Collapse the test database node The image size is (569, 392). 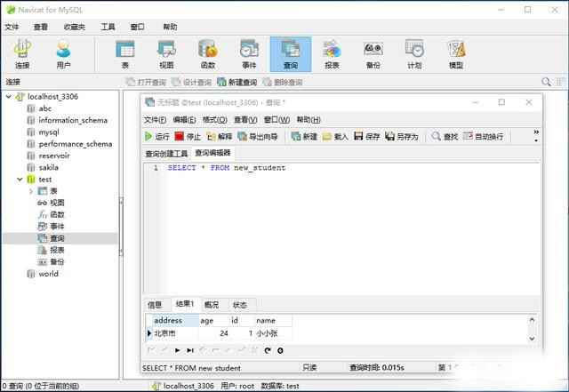coord(20,180)
